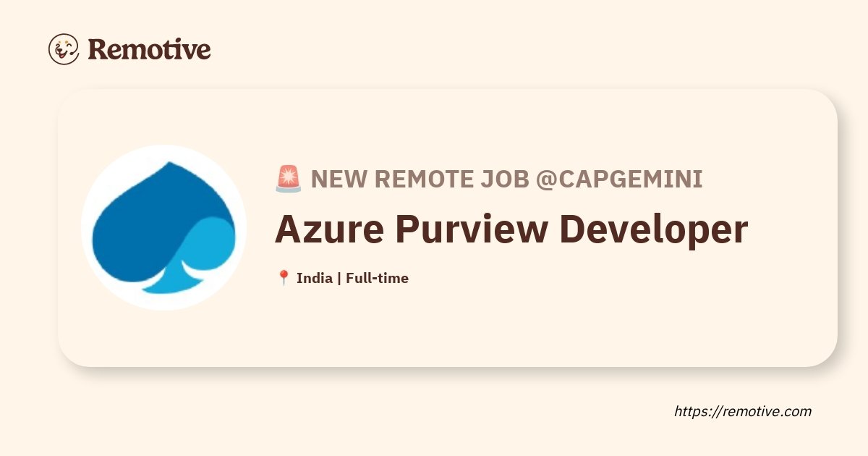
Task: Click the word Purview in the title
Action: [x=472, y=230]
